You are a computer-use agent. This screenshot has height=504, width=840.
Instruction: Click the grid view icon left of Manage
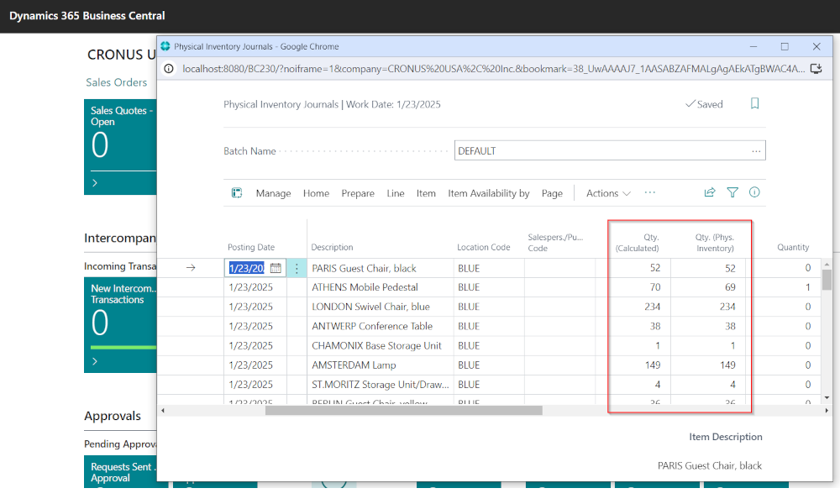point(237,193)
